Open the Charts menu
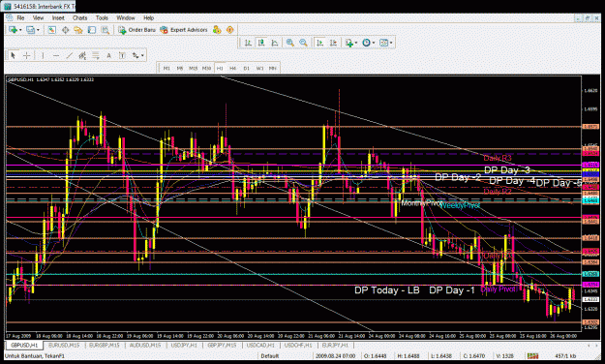 pos(80,17)
